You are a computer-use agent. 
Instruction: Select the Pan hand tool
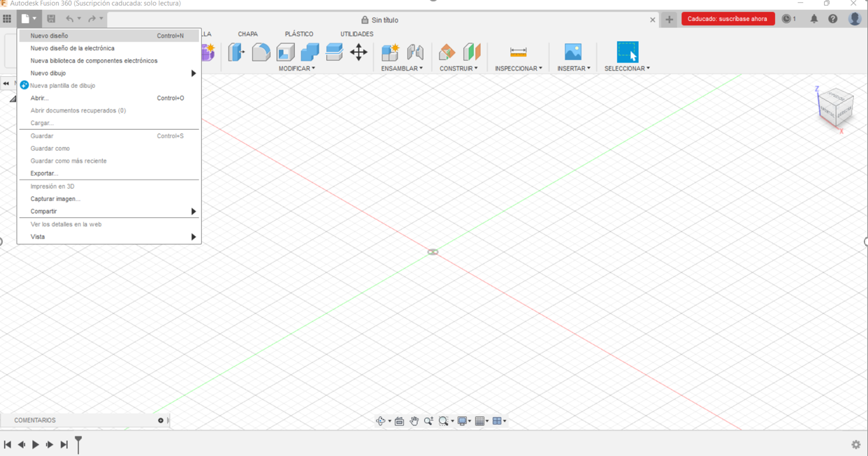[414, 421]
